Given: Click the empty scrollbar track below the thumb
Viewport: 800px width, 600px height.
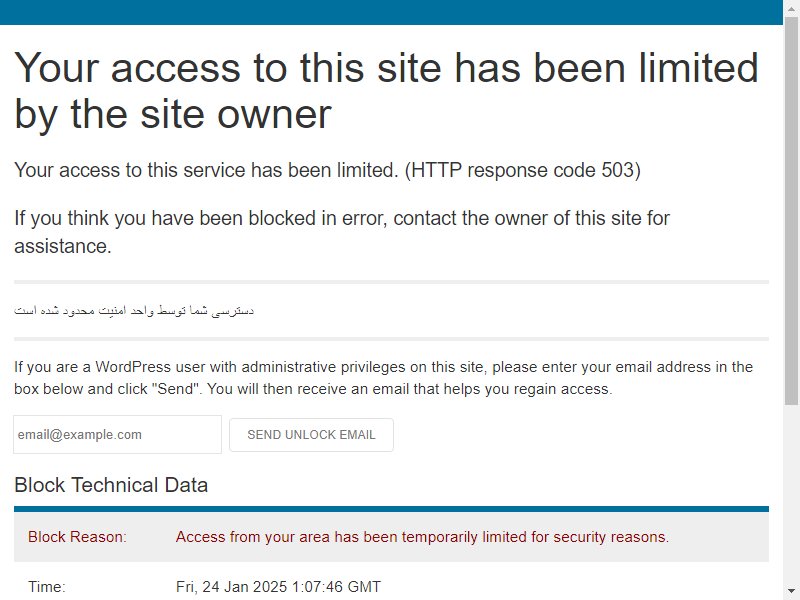Looking at the screenshot, I should pyautogui.click(x=791, y=494).
